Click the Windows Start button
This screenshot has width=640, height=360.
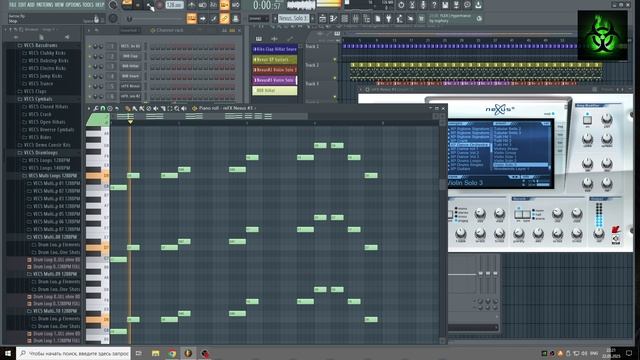coord(8,353)
